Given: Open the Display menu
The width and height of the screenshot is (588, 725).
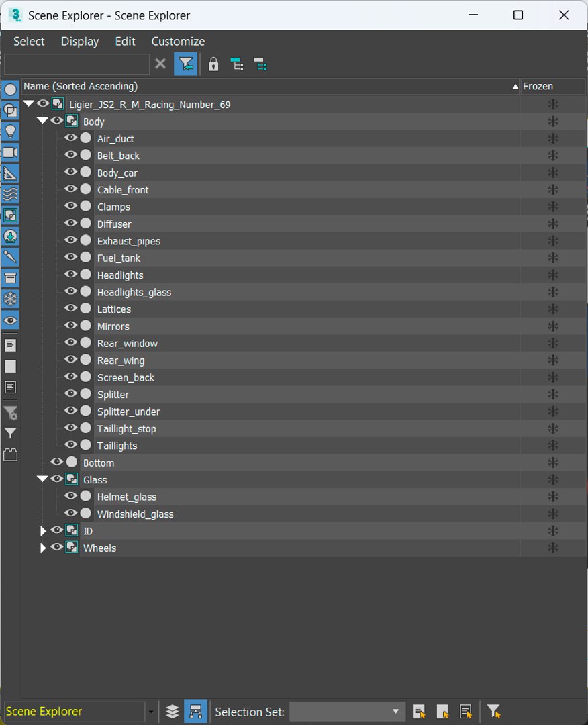Looking at the screenshot, I should click(x=80, y=41).
